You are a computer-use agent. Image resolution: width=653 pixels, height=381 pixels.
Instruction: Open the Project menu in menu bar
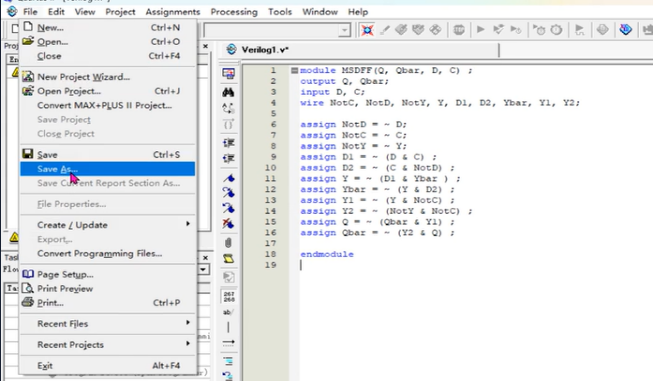pyautogui.click(x=120, y=12)
